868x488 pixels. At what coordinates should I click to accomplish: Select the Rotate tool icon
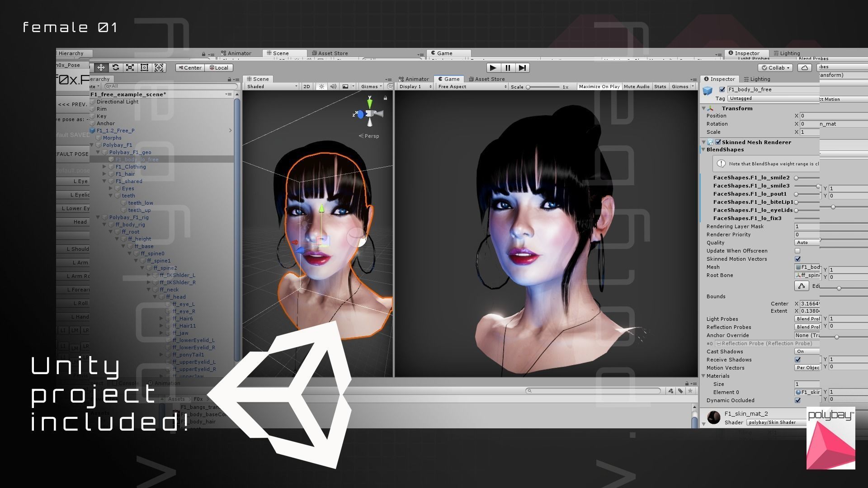tap(116, 68)
